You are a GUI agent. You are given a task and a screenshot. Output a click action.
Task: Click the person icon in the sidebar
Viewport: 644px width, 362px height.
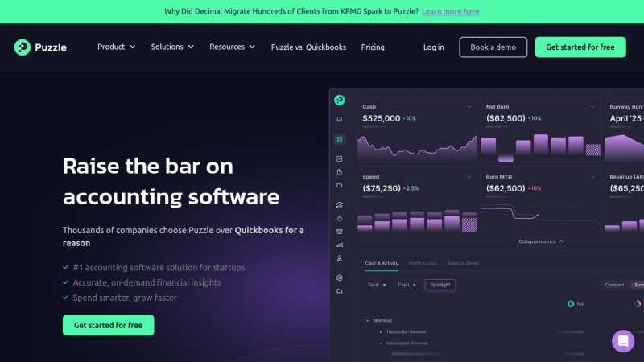pos(340,258)
